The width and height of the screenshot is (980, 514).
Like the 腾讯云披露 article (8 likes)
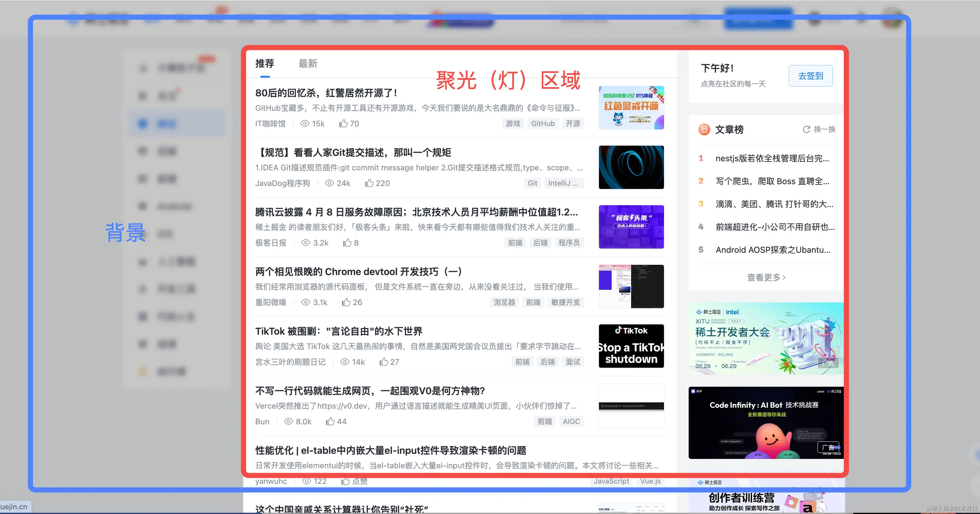click(347, 243)
